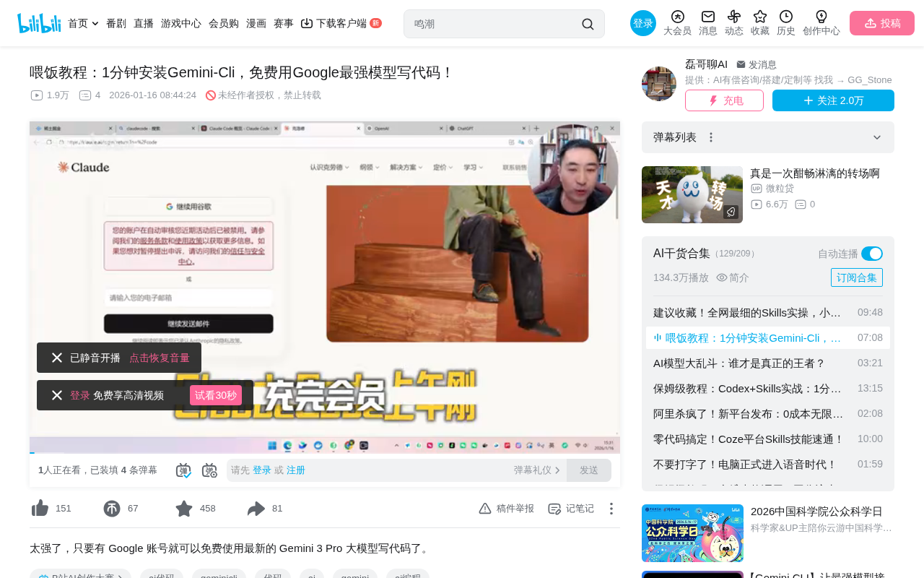Image resolution: width=924 pixels, height=578 pixels.
Task: Click the 试看30秒 button
Action: (216, 395)
